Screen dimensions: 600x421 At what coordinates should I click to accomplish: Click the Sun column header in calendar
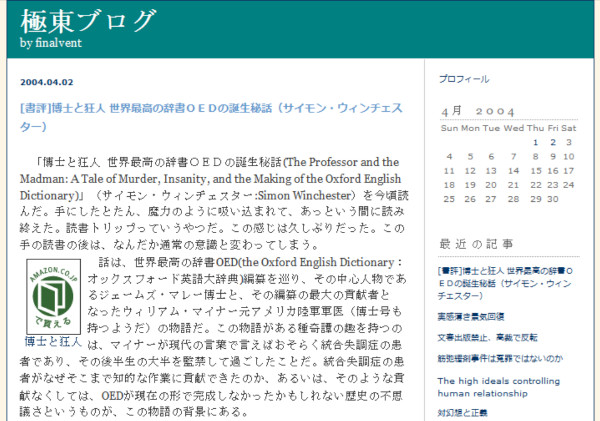tap(449, 128)
